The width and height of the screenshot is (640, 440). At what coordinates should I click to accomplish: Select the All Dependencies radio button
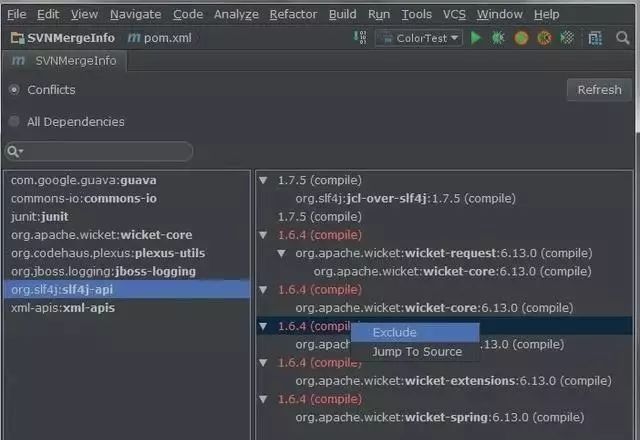tap(14, 122)
